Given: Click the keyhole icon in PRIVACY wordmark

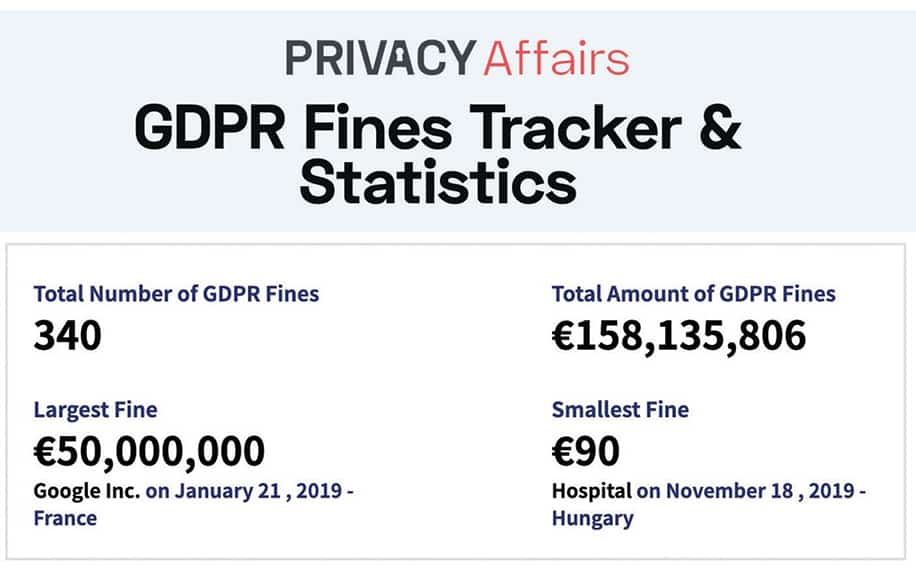Looking at the screenshot, I should pos(400,57).
